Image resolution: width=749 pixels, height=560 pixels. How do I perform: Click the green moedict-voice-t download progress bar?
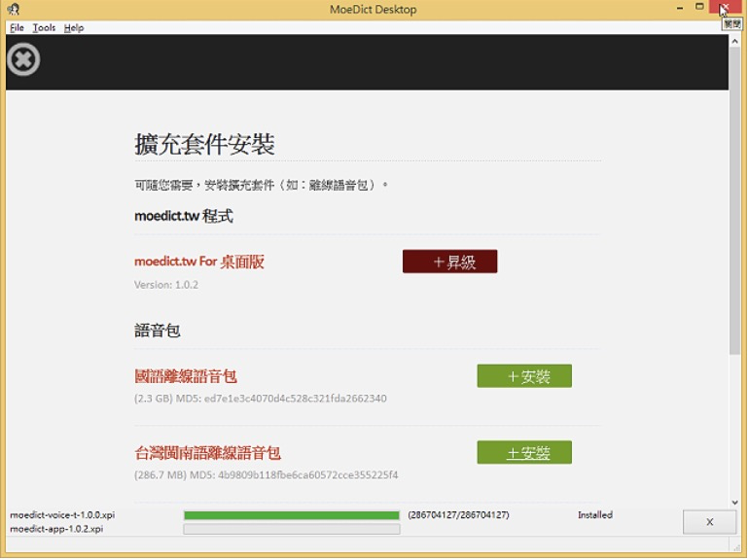tap(292, 515)
